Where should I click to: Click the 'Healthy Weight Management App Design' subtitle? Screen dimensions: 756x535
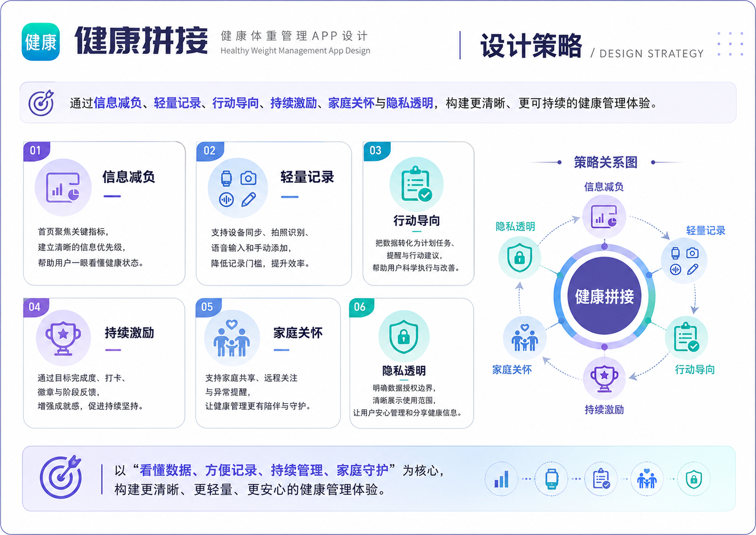click(x=295, y=51)
